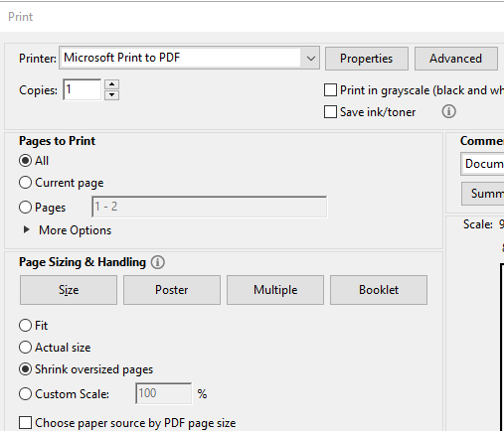504x431 pixels.
Task: Select the Pages range radio button
Action: point(26,208)
